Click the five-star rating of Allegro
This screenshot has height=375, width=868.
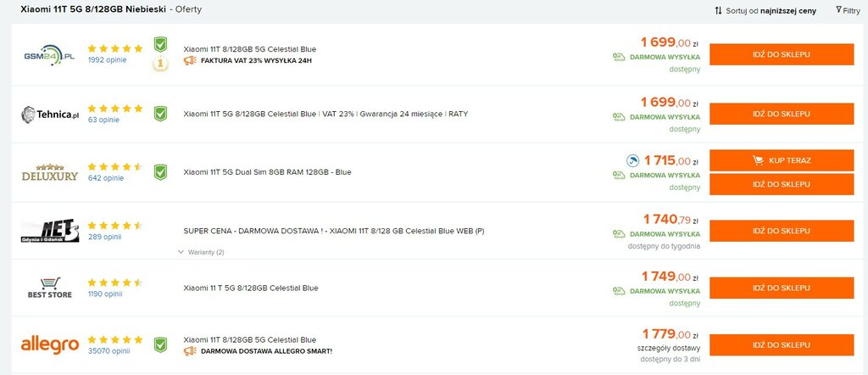coord(115,339)
